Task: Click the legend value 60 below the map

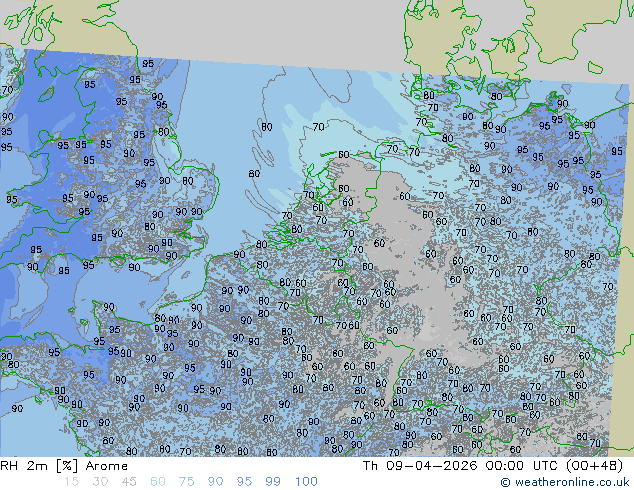Action: pos(158,482)
